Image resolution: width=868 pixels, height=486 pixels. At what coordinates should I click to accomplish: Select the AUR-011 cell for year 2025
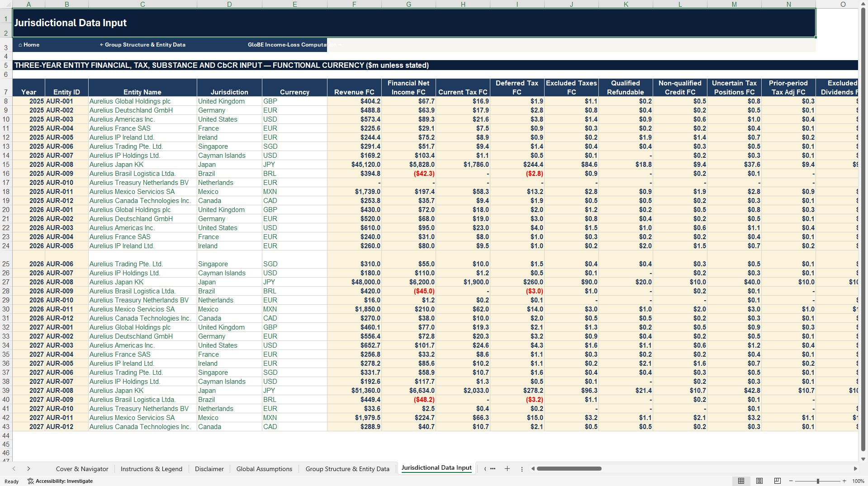[x=66, y=192]
